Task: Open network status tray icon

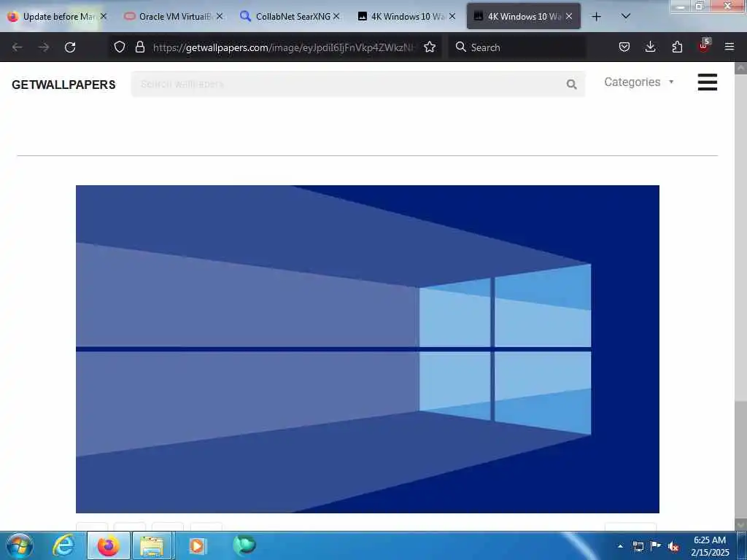Action: click(x=638, y=546)
